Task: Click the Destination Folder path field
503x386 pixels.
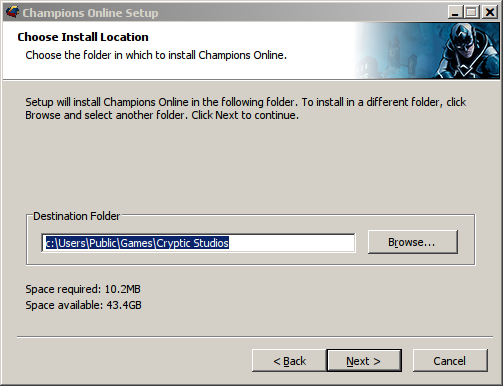Action: [x=198, y=243]
